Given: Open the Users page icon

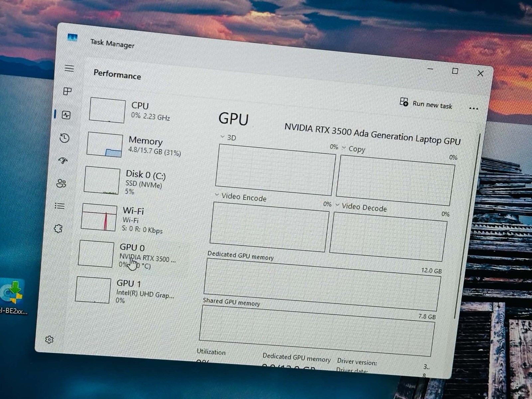Looking at the screenshot, I should tap(62, 183).
